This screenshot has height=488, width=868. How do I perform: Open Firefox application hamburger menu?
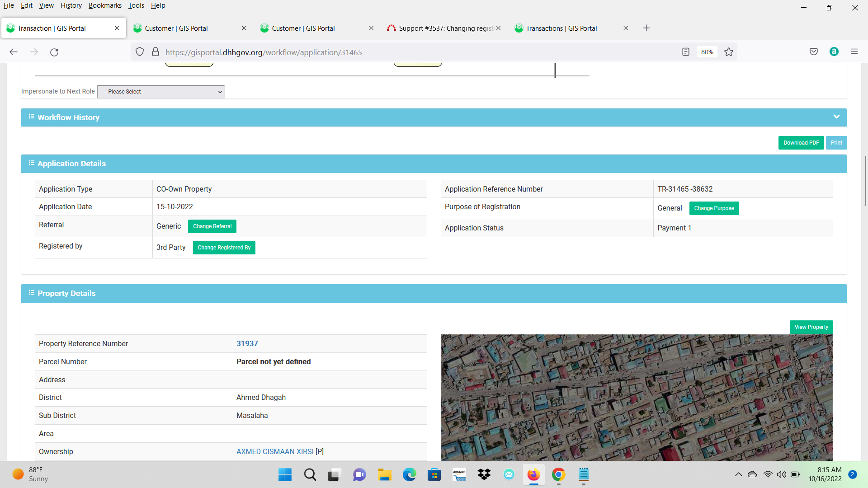[x=854, y=52]
